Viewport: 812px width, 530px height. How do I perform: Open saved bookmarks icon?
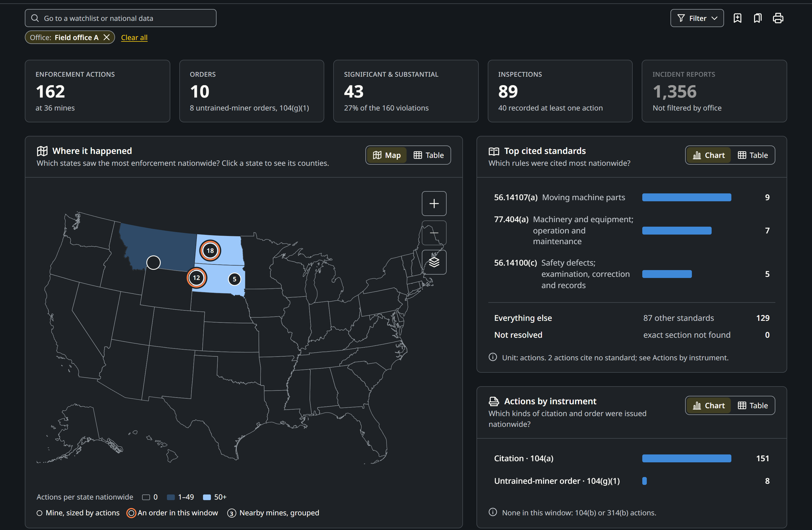(x=757, y=18)
